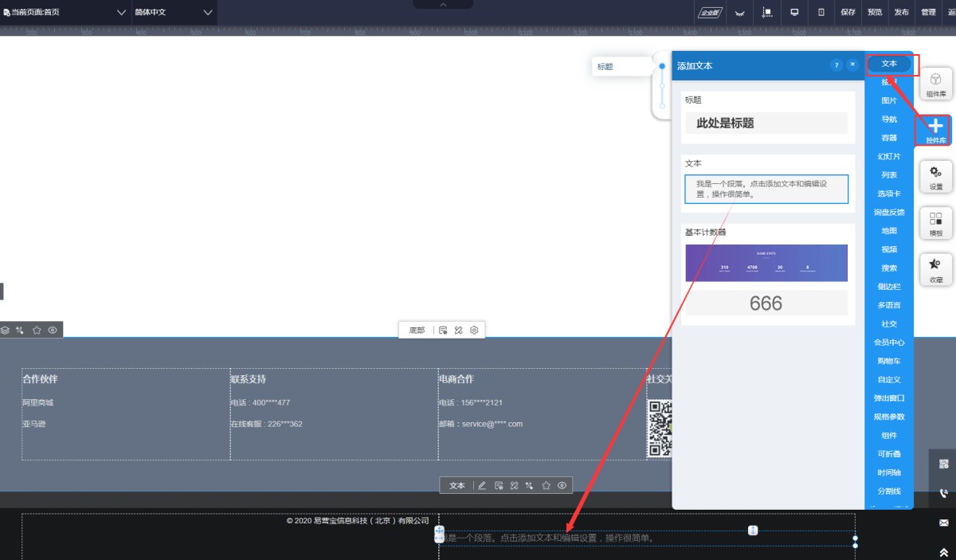Screen dimensions: 956x560
Task: Click the envelope mail icon at right edge
Action: 943,523
